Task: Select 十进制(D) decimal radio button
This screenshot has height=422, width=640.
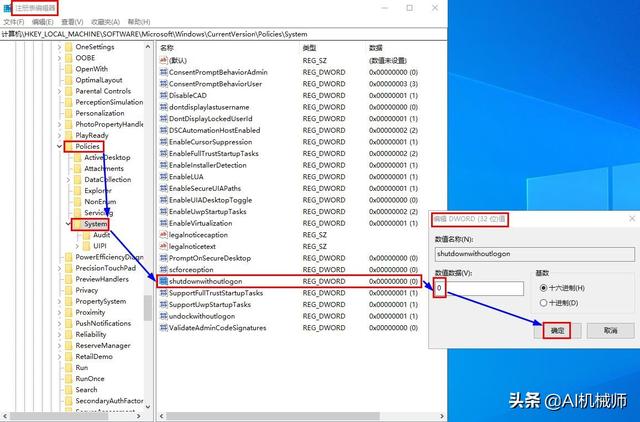Action: 543,303
